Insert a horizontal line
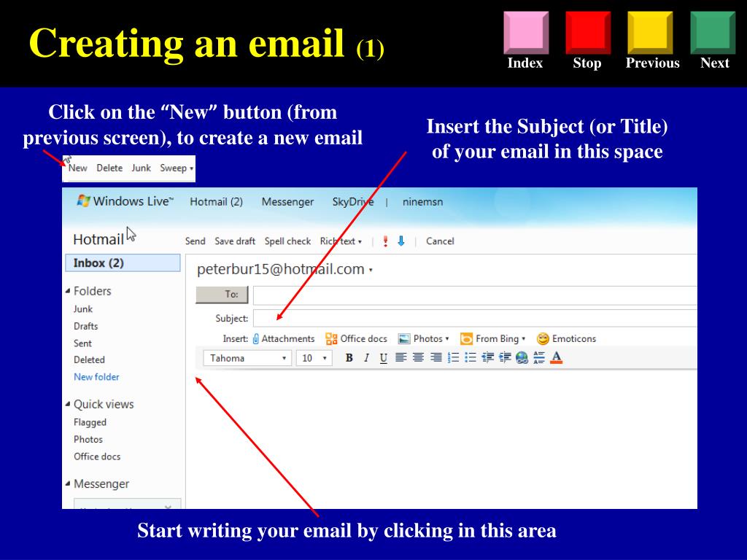 [539, 357]
